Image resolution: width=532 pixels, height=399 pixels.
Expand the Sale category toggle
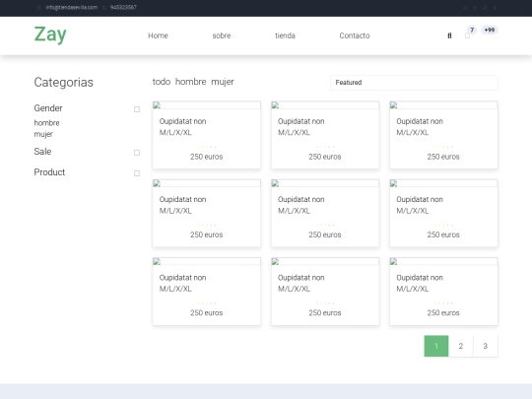click(137, 153)
